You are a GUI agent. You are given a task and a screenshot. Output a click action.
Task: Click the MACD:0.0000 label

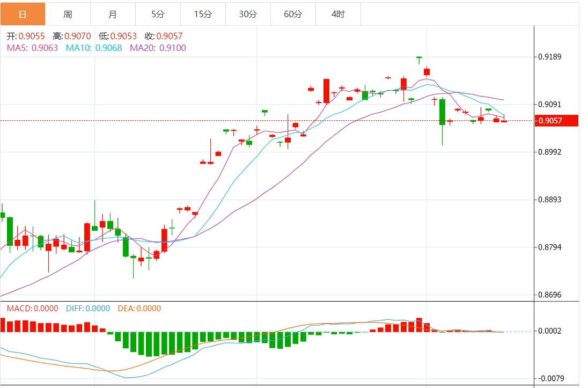(x=33, y=309)
